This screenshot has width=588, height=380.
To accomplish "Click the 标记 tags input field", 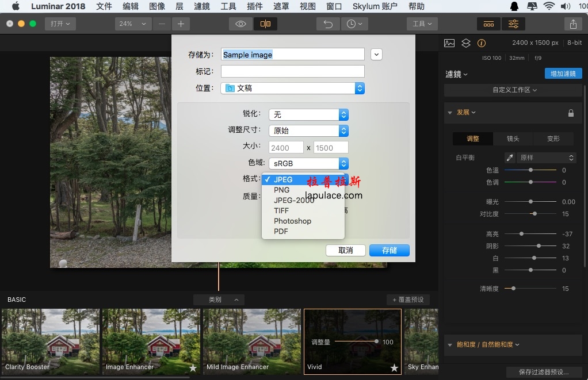I will [x=292, y=71].
